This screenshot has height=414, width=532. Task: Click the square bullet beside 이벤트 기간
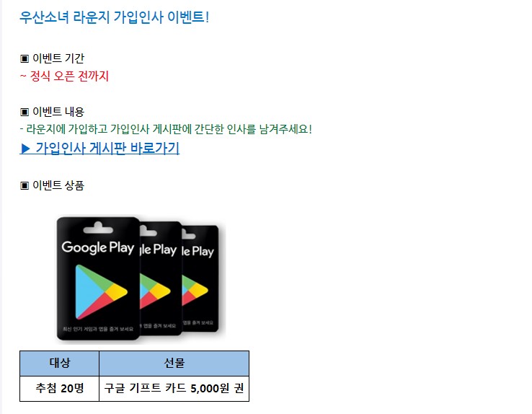tap(25, 58)
